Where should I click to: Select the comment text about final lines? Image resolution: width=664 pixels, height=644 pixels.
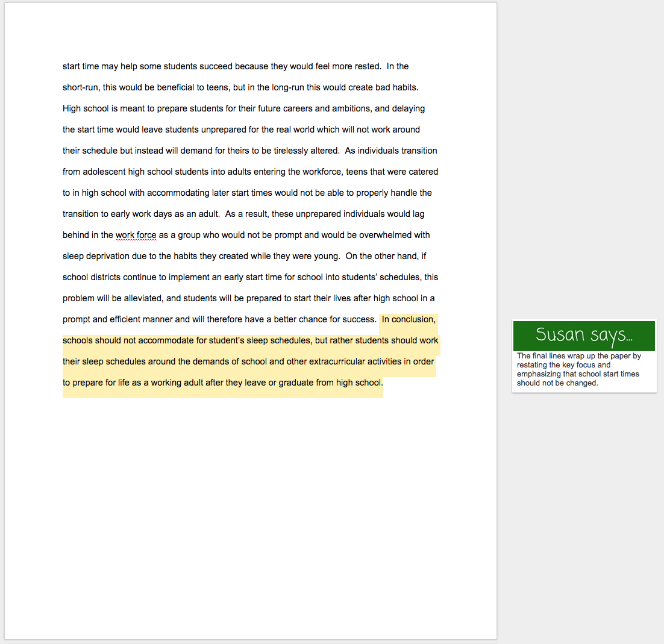click(578, 369)
